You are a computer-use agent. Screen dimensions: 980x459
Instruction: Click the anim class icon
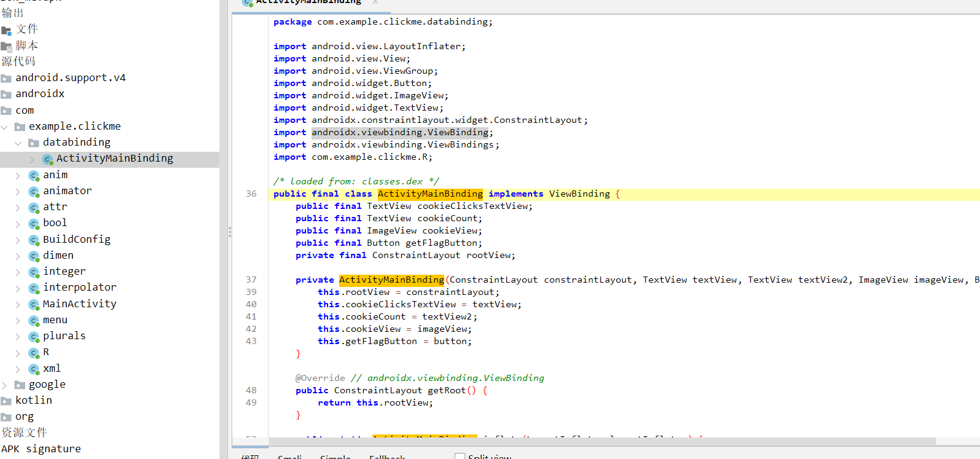(x=34, y=175)
